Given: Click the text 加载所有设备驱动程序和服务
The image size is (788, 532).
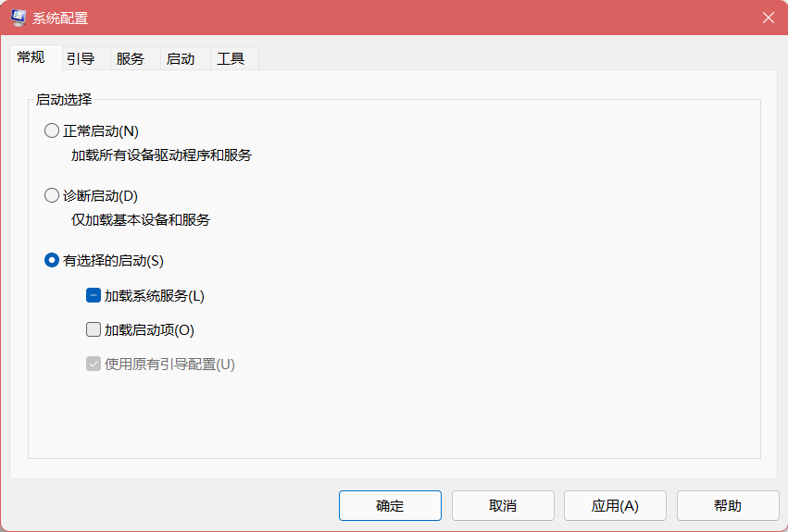Looking at the screenshot, I should pos(161,155).
